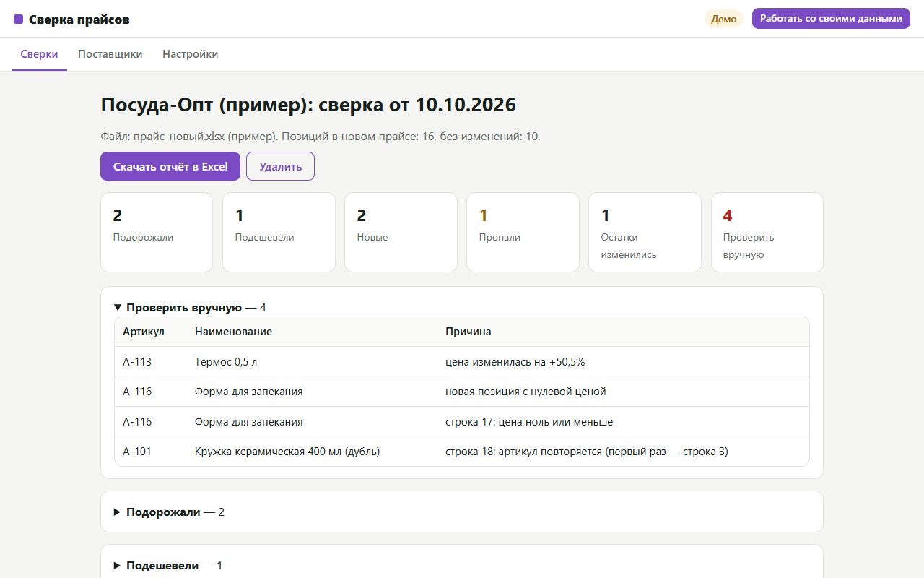Click Работать со своими данными button
The image size is (924, 578).
tap(831, 19)
